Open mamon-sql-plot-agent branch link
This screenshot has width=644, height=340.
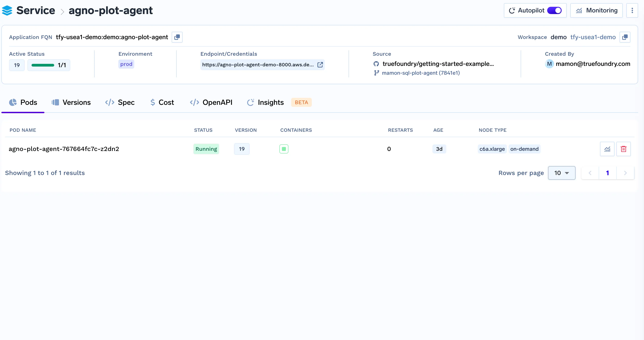pos(420,73)
